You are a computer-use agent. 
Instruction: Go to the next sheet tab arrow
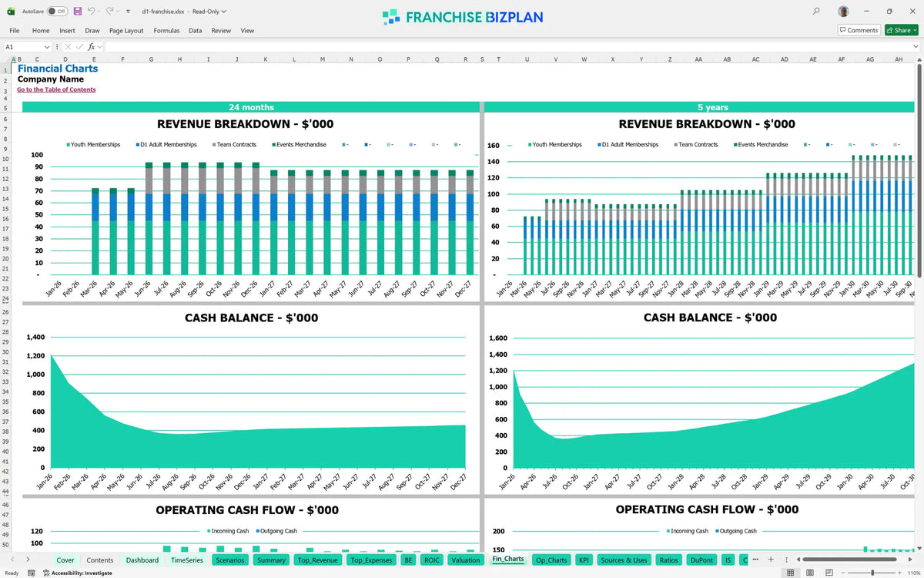coord(28,560)
